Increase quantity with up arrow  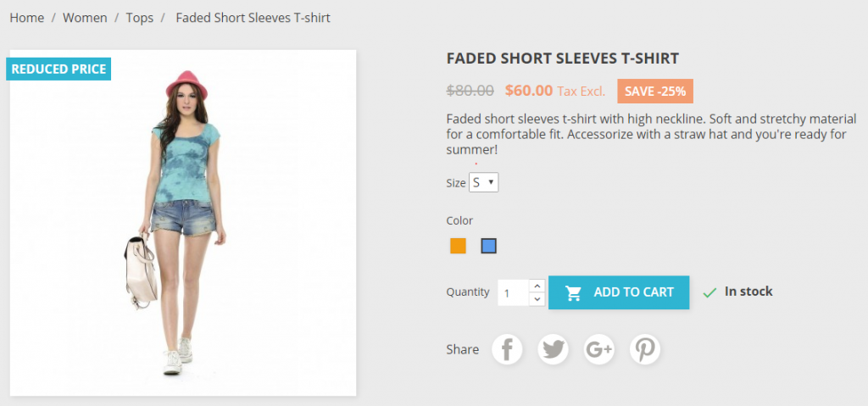(x=537, y=286)
